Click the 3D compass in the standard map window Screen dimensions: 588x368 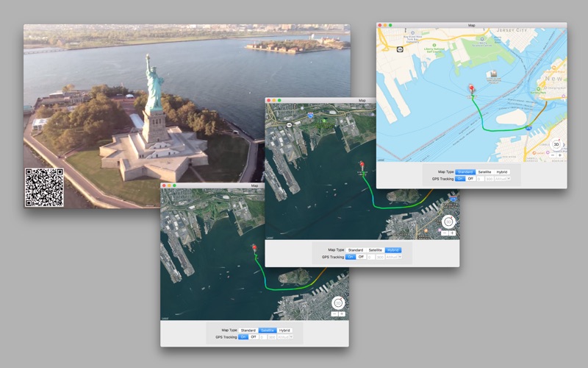tap(556, 144)
